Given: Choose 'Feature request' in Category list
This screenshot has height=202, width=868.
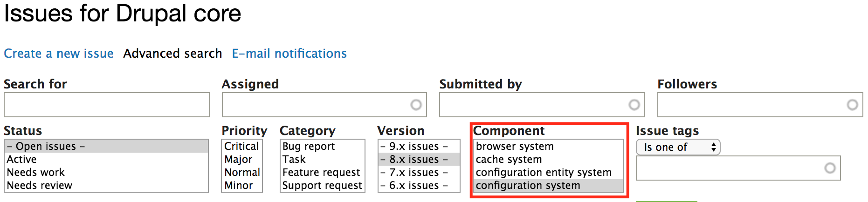Looking at the screenshot, I should click(321, 173).
